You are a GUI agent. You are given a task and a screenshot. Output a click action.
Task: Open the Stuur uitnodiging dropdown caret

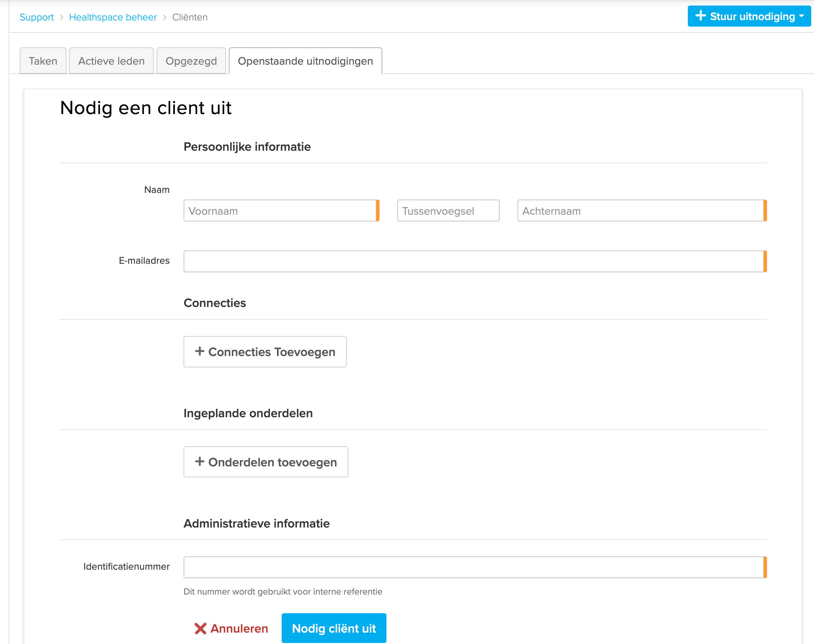tap(801, 16)
